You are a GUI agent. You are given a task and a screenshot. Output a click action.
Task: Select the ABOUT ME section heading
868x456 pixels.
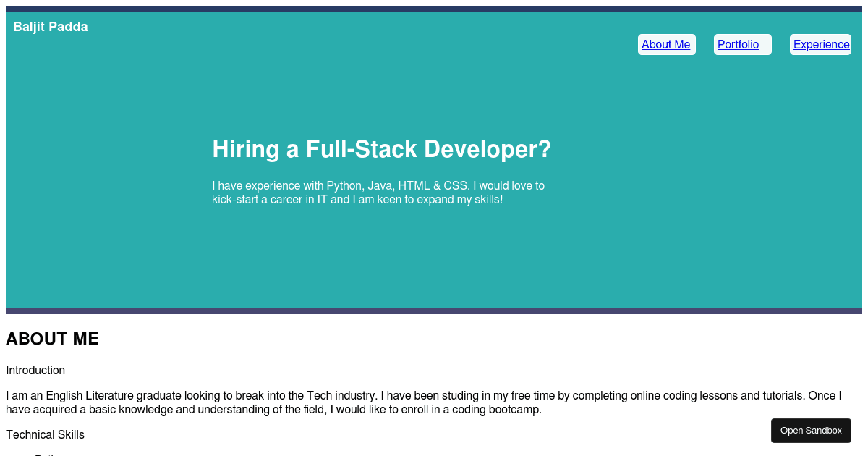52,339
